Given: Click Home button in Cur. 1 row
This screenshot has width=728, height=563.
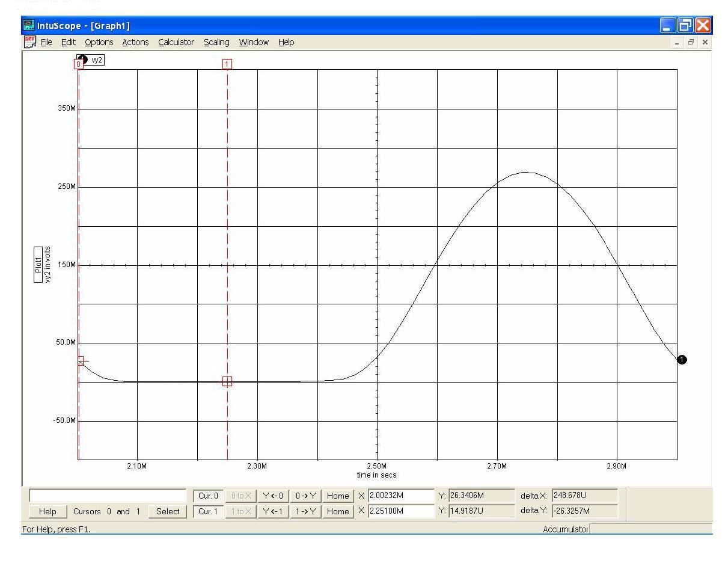Looking at the screenshot, I should pos(338,511).
